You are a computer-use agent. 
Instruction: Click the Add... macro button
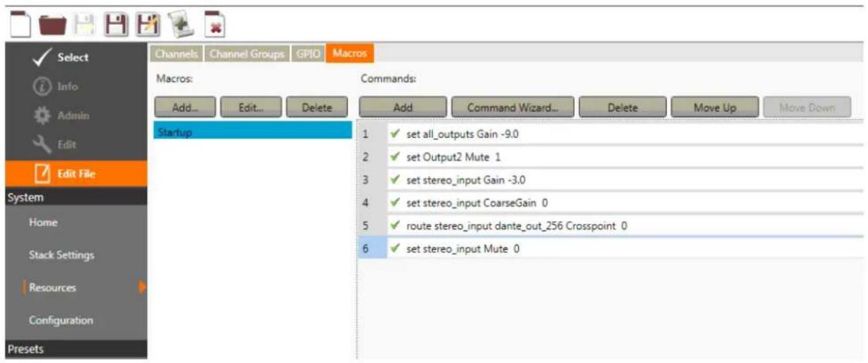(185, 108)
